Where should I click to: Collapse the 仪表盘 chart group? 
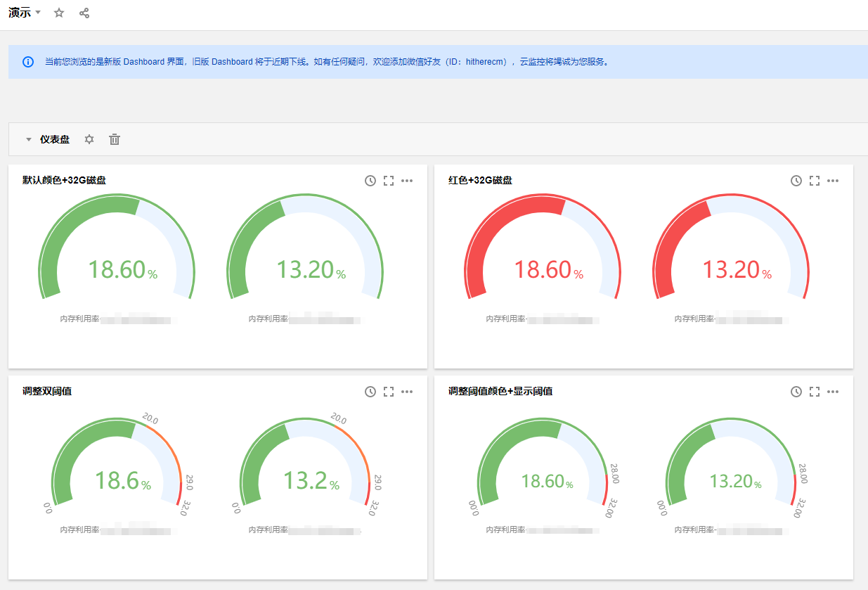[x=29, y=139]
